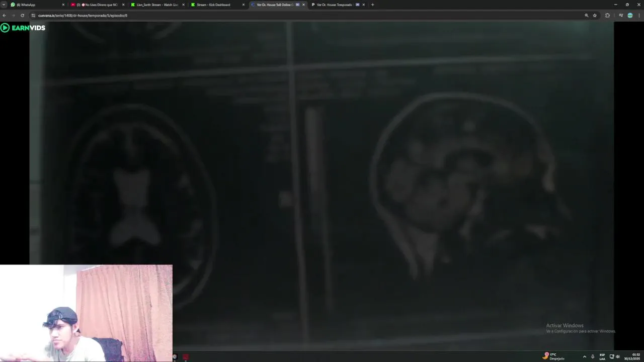This screenshot has width=644, height=362.
Task: Click the red app icon in taskbar
Action: coord(185,357)
